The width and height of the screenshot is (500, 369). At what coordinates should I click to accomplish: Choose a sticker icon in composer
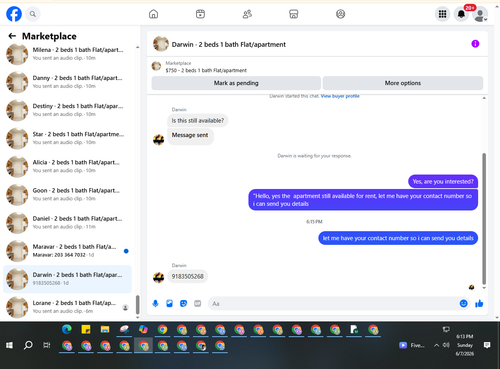pyautogui.click(x=183, y=303)
